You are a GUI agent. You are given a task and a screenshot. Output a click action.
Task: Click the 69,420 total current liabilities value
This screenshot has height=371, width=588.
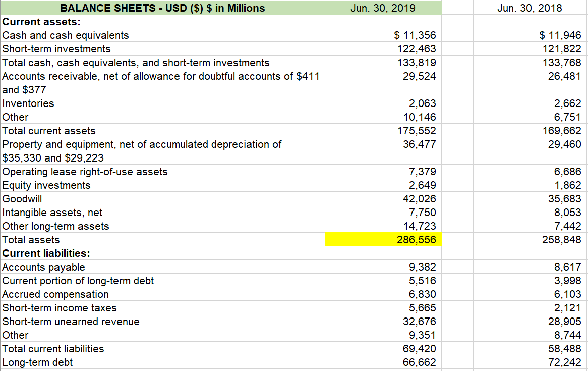(x=420, y=348)
